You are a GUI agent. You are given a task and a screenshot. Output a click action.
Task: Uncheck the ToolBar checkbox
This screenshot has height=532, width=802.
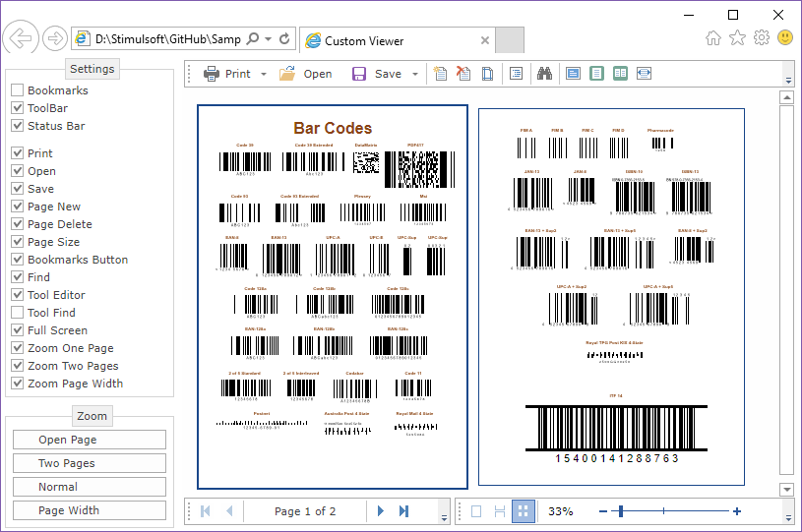[x=18, y=108]
